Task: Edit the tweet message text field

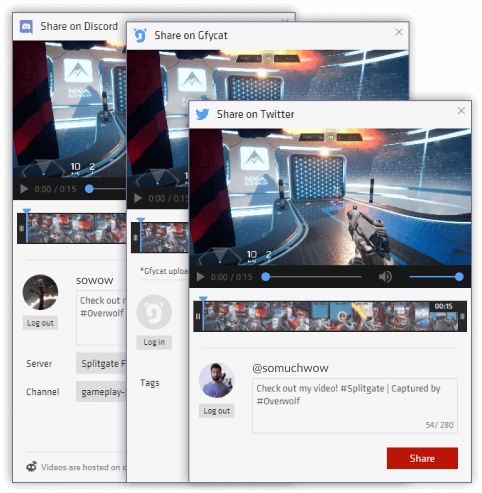Action: pos(355,405)
